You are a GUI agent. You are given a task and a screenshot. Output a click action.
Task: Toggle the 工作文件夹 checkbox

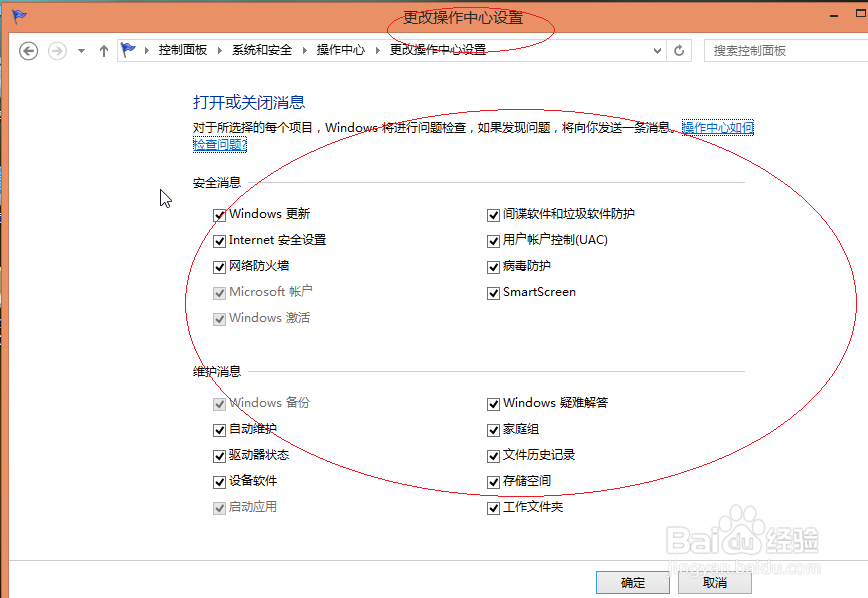493,508
